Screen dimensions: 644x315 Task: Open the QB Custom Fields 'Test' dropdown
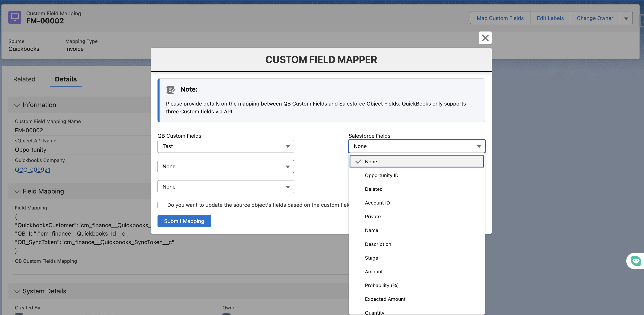[x=226, y=146]
